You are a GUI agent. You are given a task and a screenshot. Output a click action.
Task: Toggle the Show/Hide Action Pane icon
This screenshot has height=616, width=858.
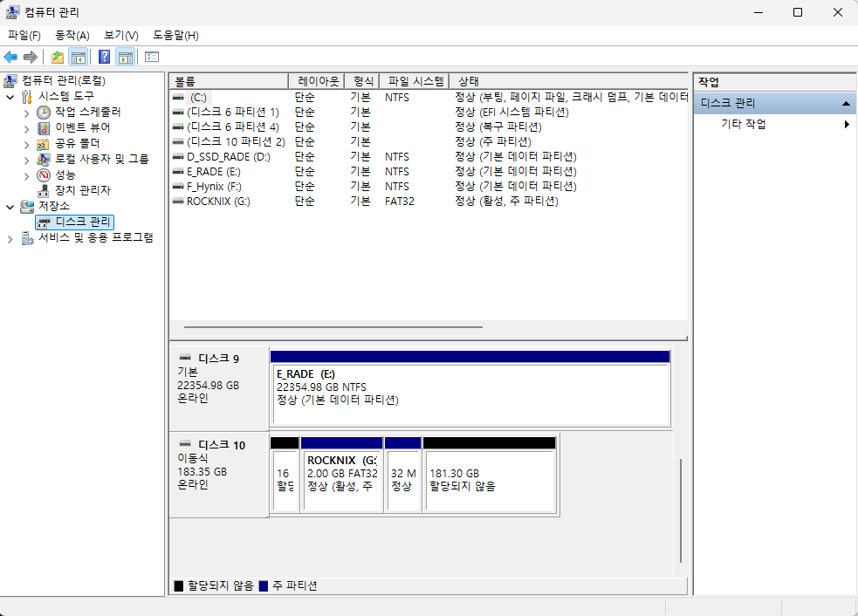[x=126, y=57]
